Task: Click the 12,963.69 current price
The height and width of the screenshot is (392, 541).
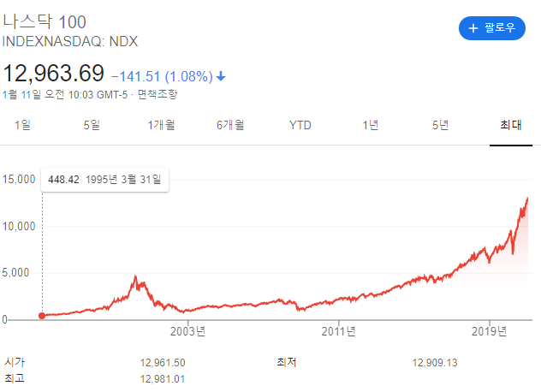Action: coord(53,73)
